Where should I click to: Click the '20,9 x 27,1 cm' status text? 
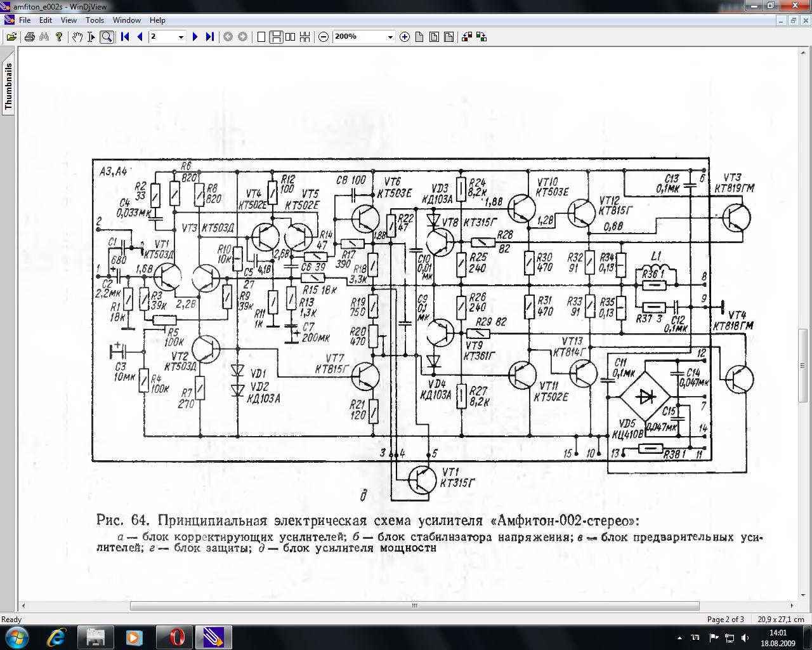(x=780, y=620)
